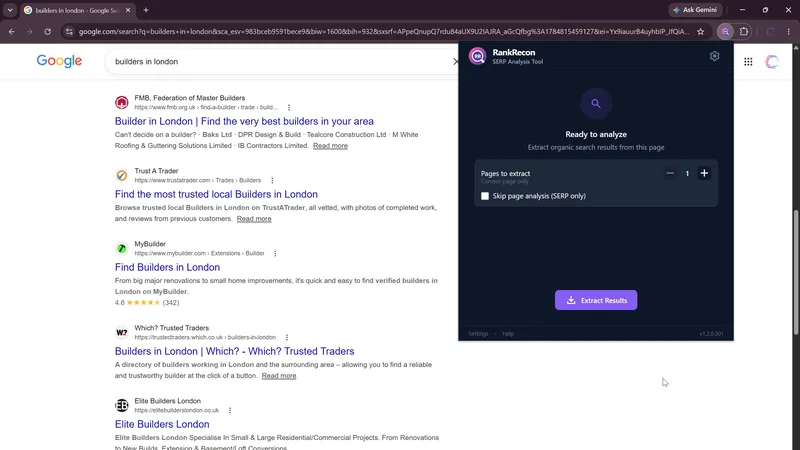The width and height of the screenshot is (800, 450).
Task: Reload the page
Action: pyautogui.click(x=47, y=32)
